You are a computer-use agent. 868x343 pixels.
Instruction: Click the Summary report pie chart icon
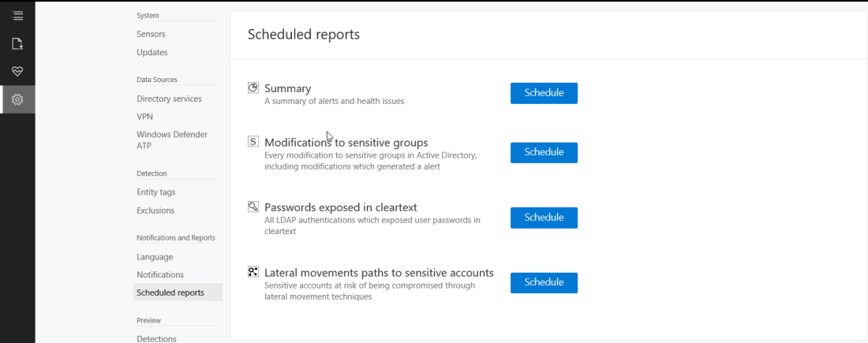pos(253,88)
